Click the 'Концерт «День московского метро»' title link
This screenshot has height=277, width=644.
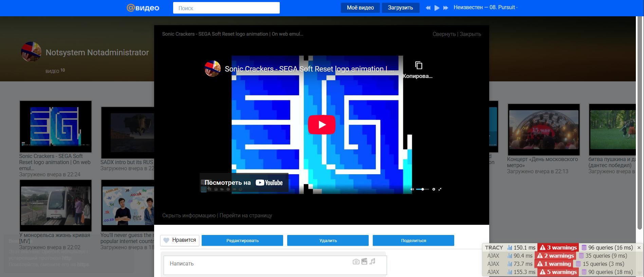pos(542,162)
